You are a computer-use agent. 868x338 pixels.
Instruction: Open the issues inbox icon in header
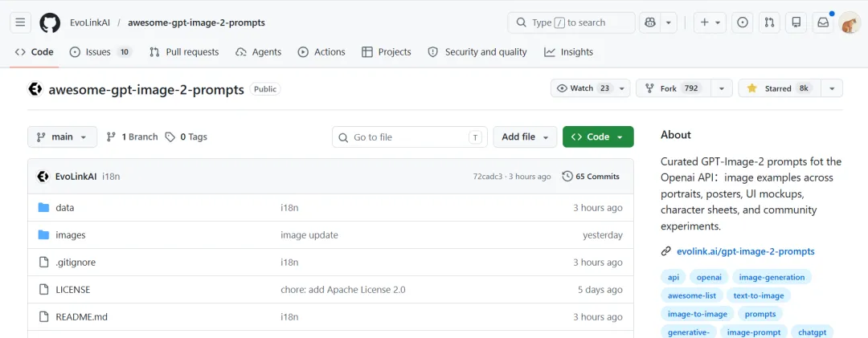tap(743, 22)
